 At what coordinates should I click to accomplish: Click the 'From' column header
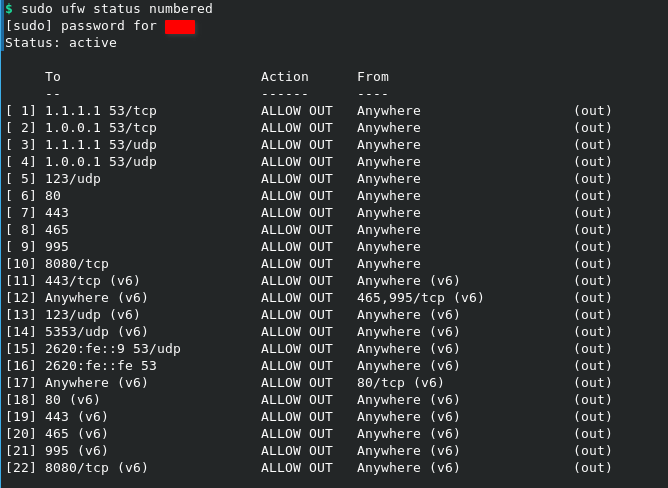(x=372, y=77)
